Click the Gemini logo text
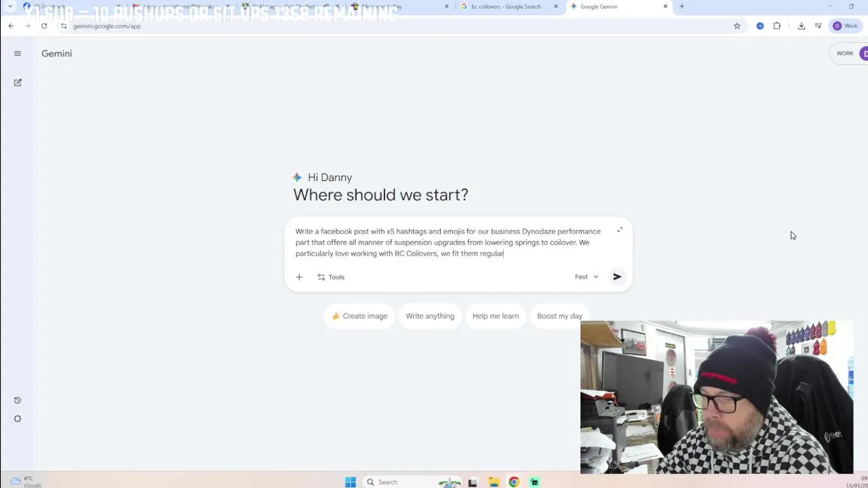 click(x=56, y=54)
